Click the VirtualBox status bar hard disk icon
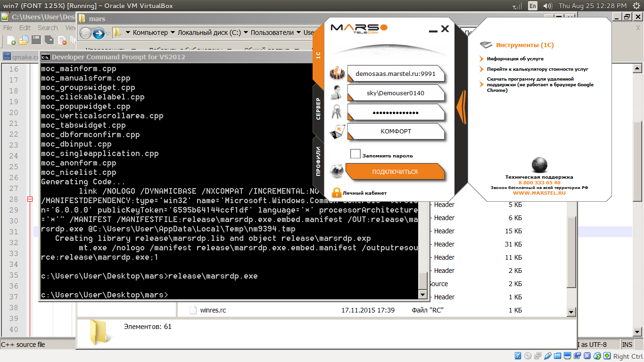 click(518, 356)
